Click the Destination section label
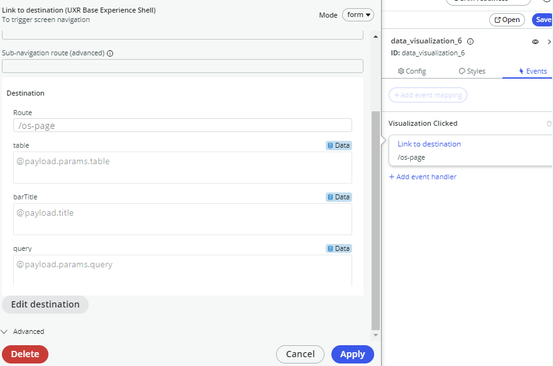Screen dimensions: 554x366 [25, 93]
